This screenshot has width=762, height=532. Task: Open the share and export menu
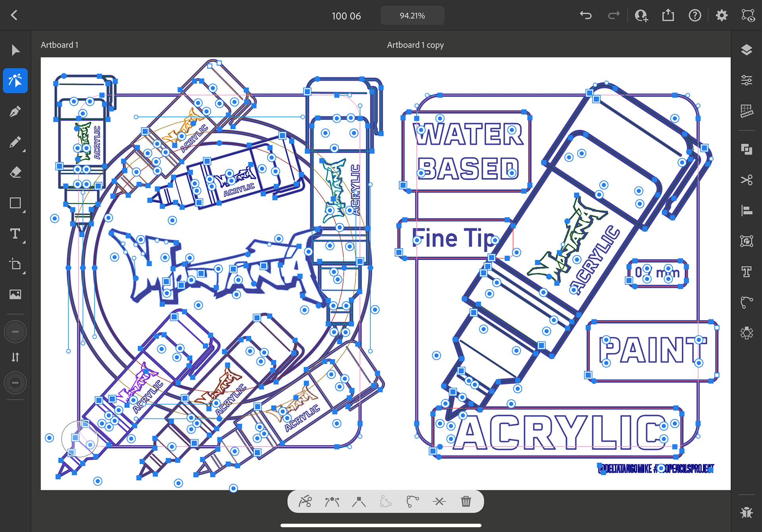tap(668, 15)
